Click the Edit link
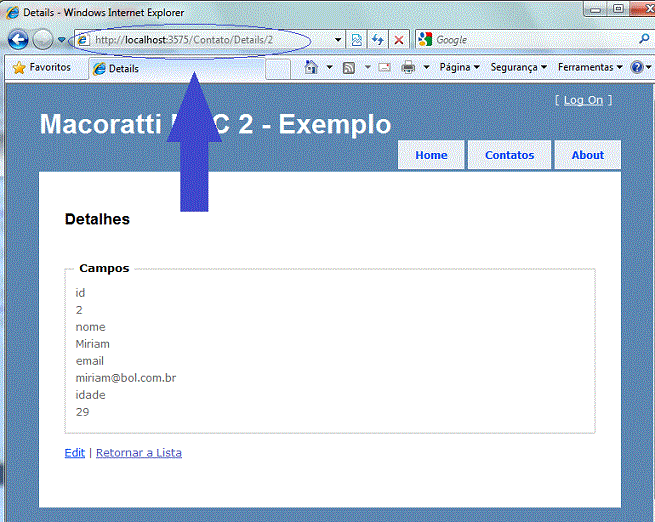 pyautogui.click(x=75, y=453)
